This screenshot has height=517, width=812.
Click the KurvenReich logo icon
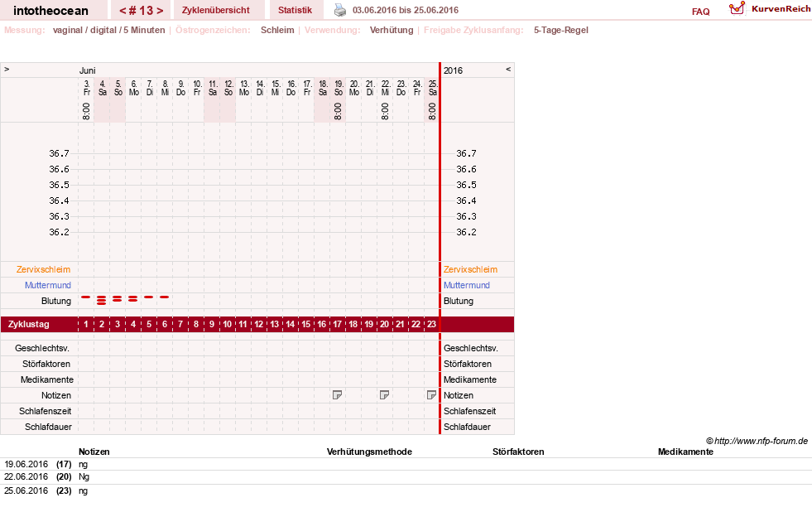(x=737, y=8)
